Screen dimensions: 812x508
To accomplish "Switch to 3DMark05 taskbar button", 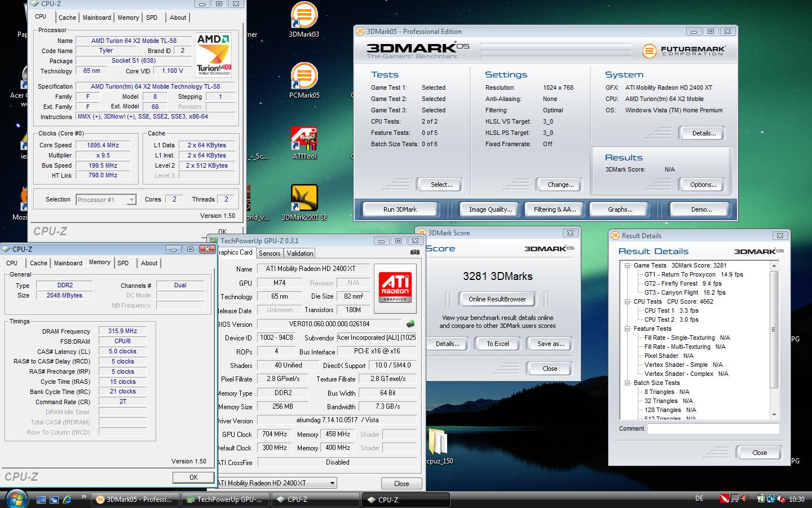I will click(135, 500).
